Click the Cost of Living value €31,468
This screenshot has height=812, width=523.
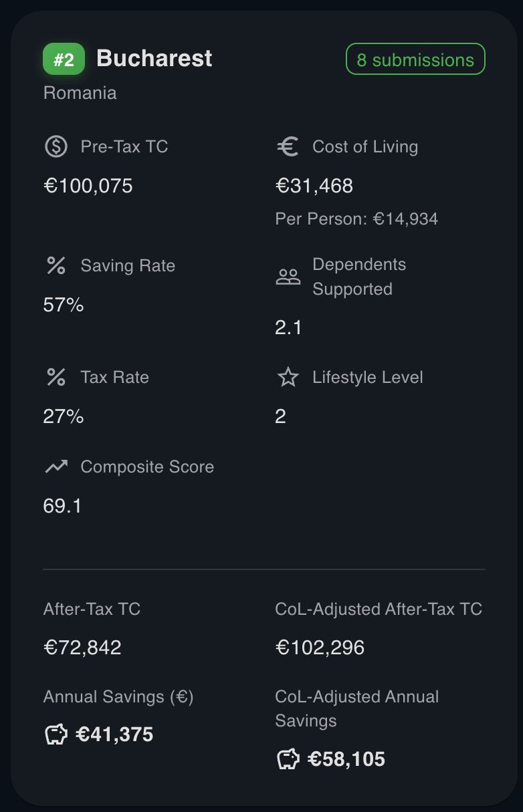(314, 185)
